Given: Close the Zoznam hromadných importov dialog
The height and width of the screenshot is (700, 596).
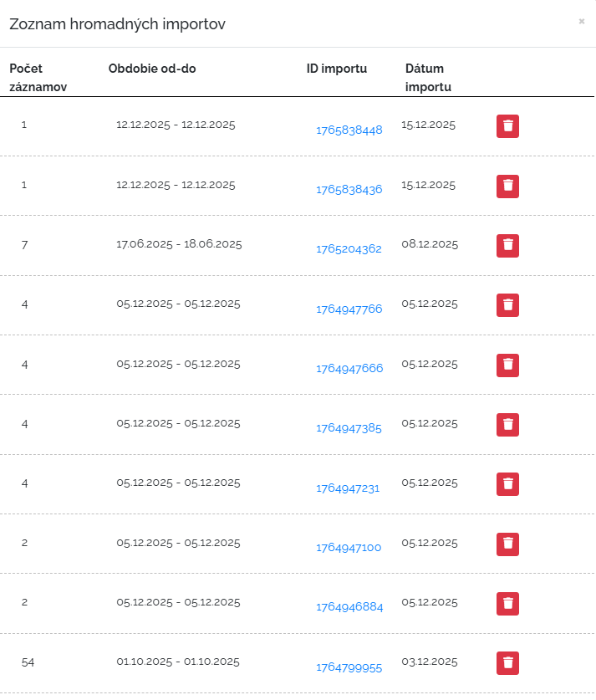Looking at the screenshot, I should point(581,22).
